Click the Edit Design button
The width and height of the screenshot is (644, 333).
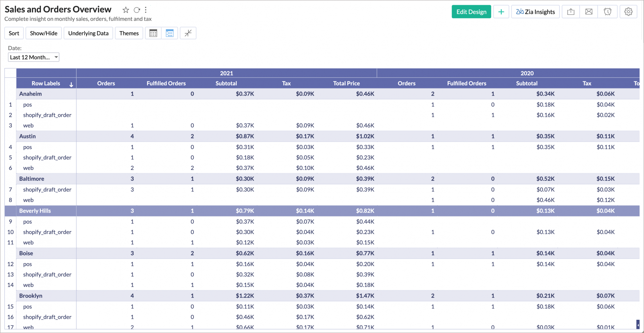point(471,12)
